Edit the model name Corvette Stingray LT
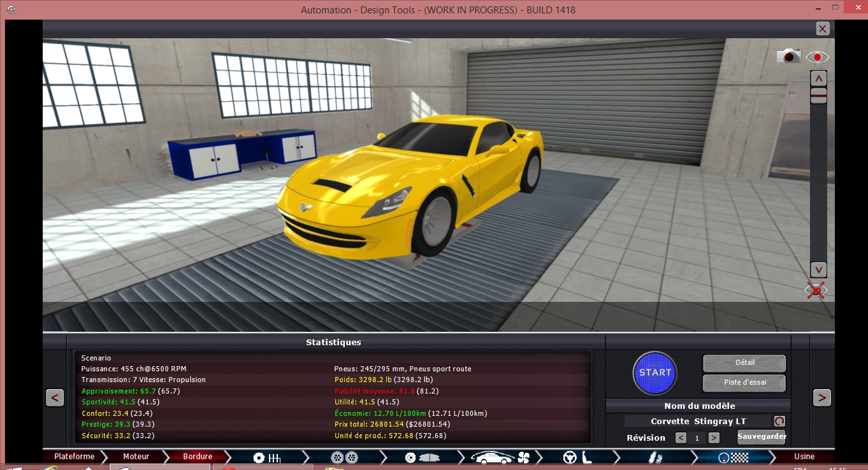This screenshot has height=470, width=868. coord(698,422)
